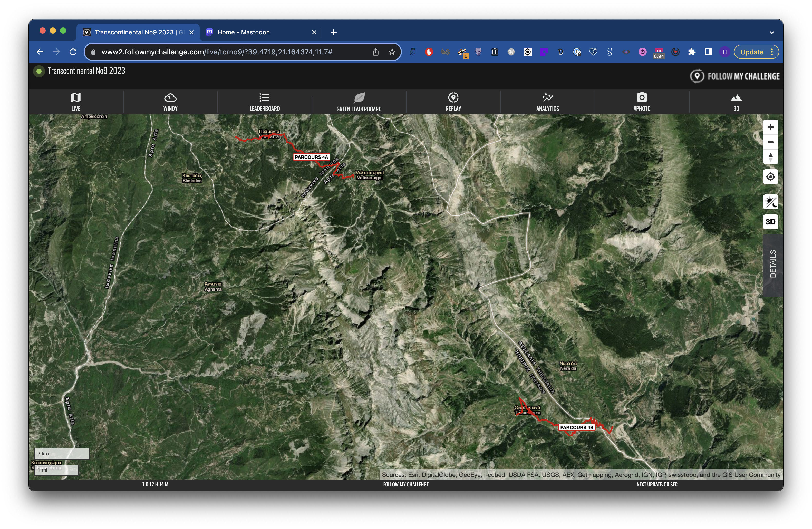812x529 pixels.
Task: Open the crosshair target extension
Action: coord(527,52)
